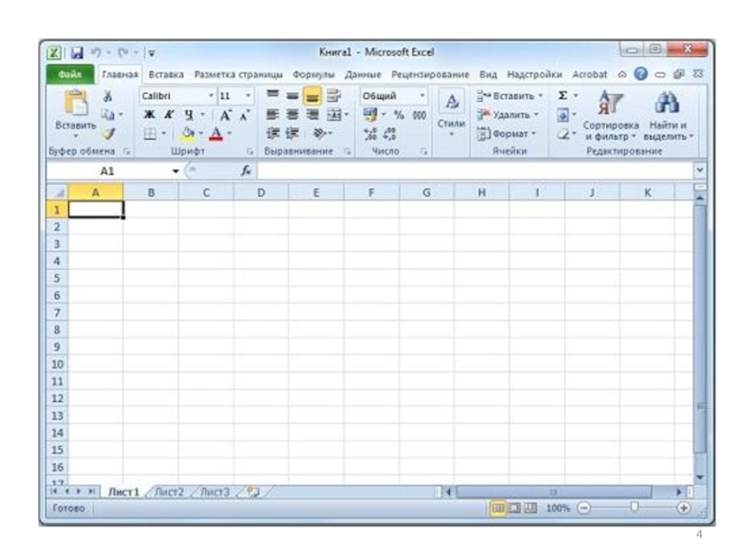Open the Name Box dropdown arrow
747x560 pixels.
pyautogui.click(x=176, y=171)
